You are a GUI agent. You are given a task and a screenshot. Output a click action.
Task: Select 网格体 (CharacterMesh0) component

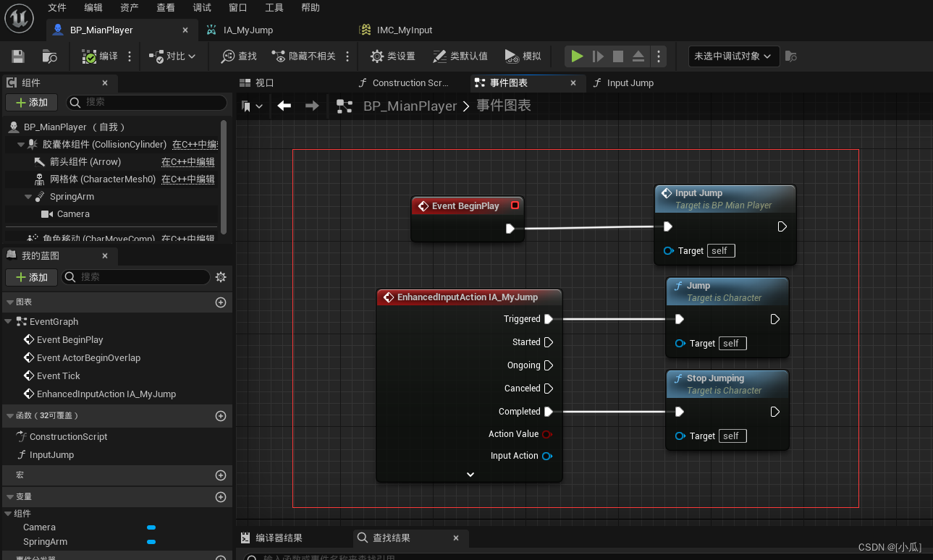click(103, 179)
